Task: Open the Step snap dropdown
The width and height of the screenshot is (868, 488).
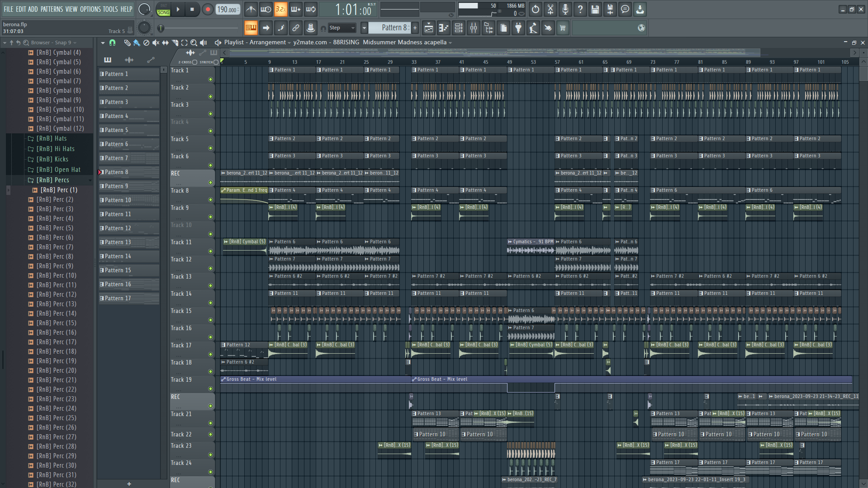Action: 342,28
